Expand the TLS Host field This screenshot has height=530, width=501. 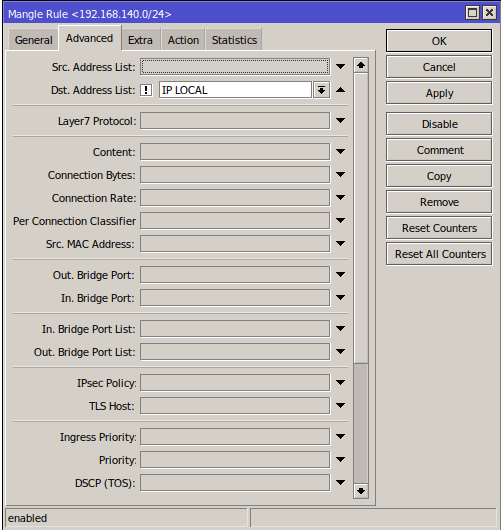click(340, 406)
